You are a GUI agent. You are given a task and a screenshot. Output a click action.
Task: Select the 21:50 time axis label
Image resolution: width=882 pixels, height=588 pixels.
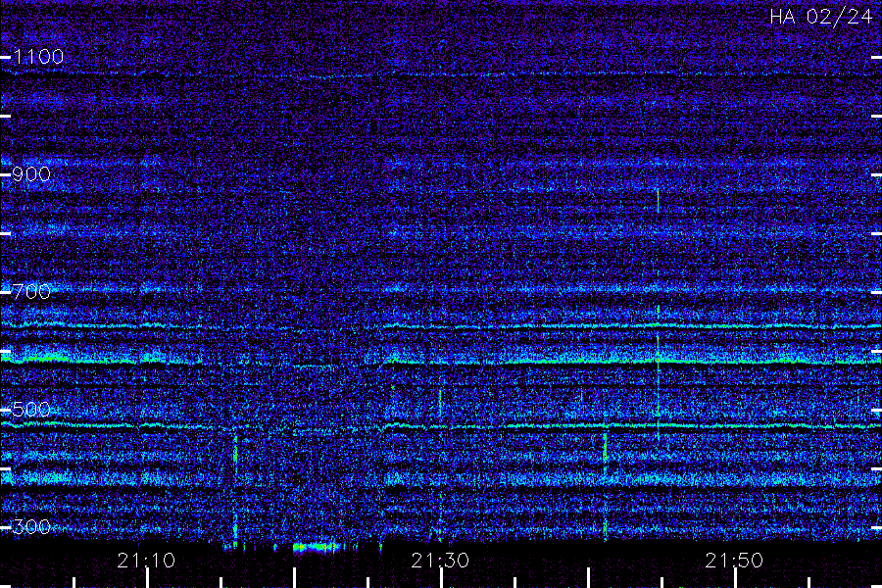[734, 561]
